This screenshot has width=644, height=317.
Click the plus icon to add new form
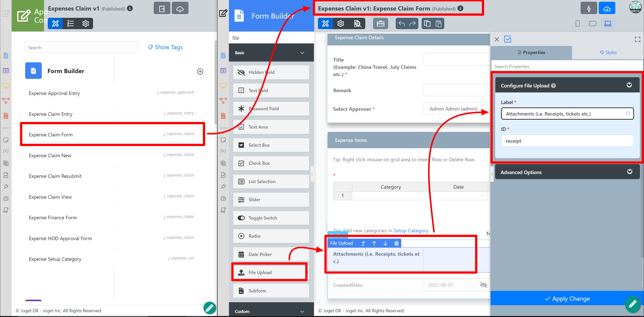point(200,72)
